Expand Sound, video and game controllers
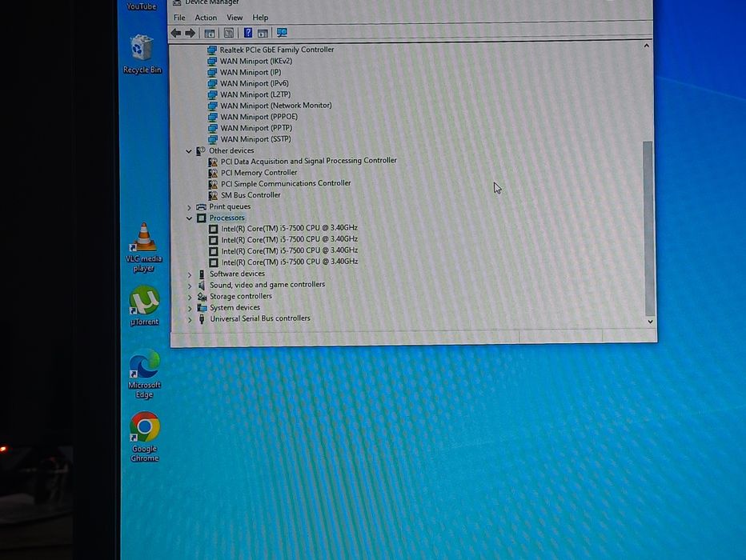The height and width of the screenshot is (560, 746). tap(190, 286)
